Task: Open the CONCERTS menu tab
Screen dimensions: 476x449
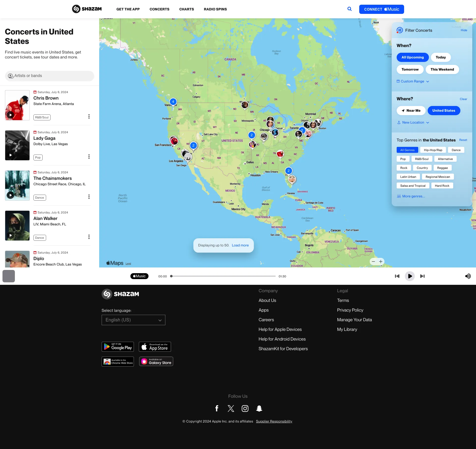Action: pyautogui.click(x=159, y=9)
